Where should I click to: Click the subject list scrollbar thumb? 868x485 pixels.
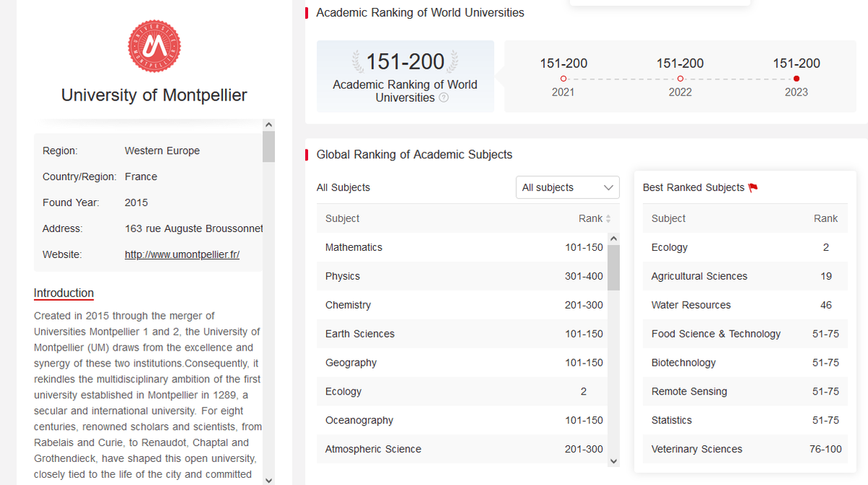pyautogui.click(x=614, y=267)
